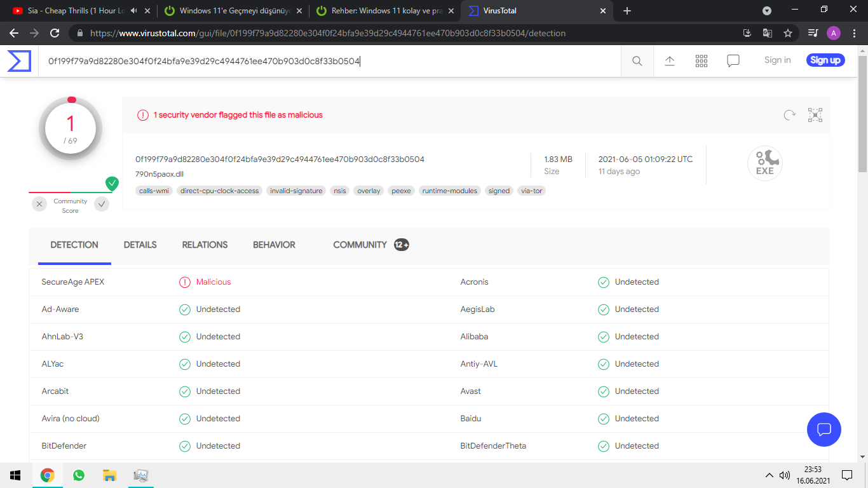Viewport: 868px width, 488px height.
Task: Click the signed tag
Action: (499, 191)
